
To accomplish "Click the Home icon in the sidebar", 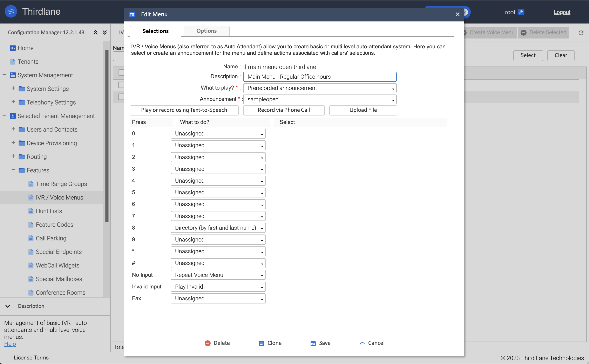I will coord(13,48).
